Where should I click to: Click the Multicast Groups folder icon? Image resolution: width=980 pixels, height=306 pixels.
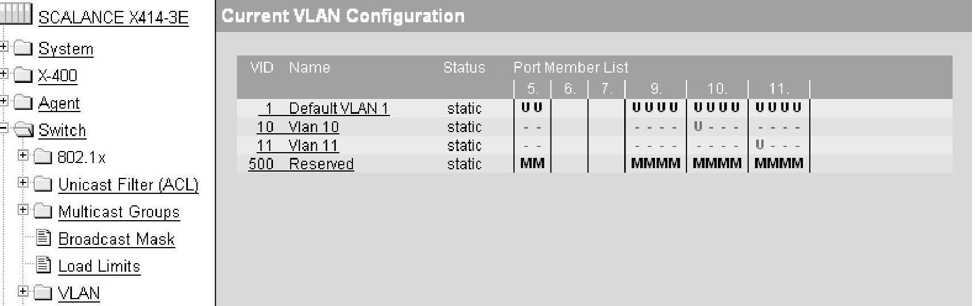pyautogui.click(x=43, y=211)
